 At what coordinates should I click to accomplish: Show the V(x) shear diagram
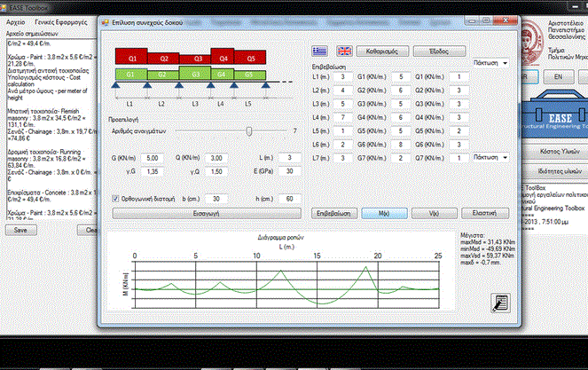434,213
